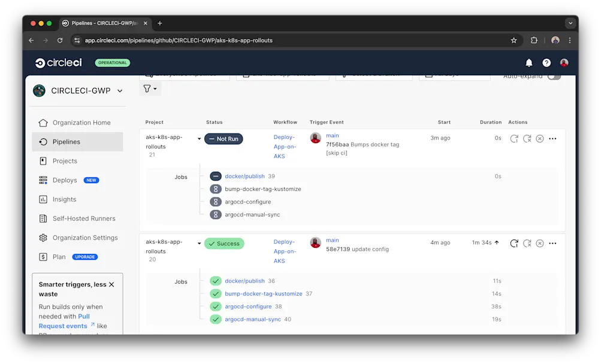Open a new browser tab

(x=160, y=23)
